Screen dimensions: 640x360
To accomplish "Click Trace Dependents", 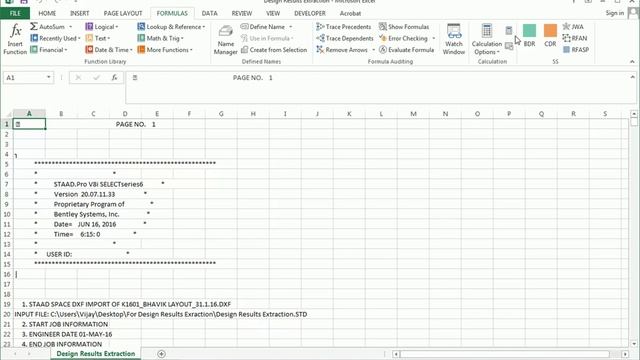I will 345,38.
